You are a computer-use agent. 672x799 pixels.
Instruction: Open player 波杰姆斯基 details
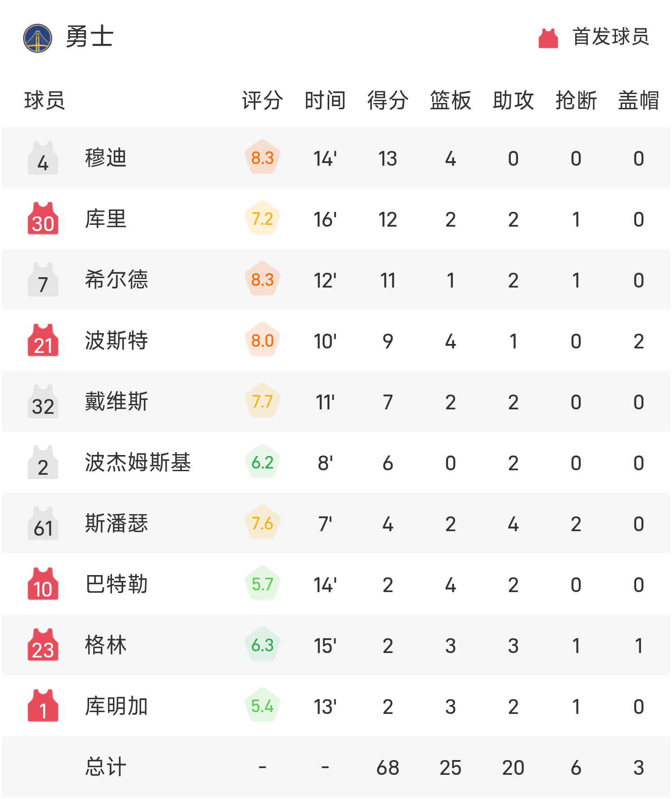click(x=138, y=463)
